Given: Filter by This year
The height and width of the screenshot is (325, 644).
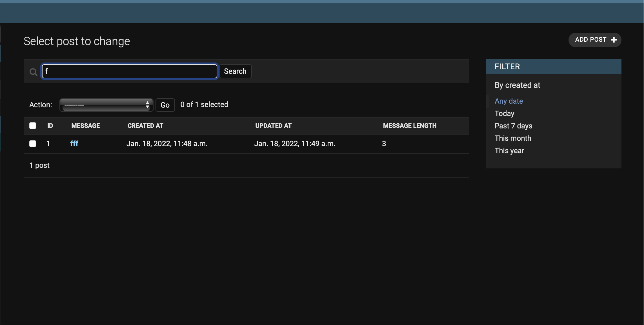Looking at the screenshot, I should click(x=509, y=151).
